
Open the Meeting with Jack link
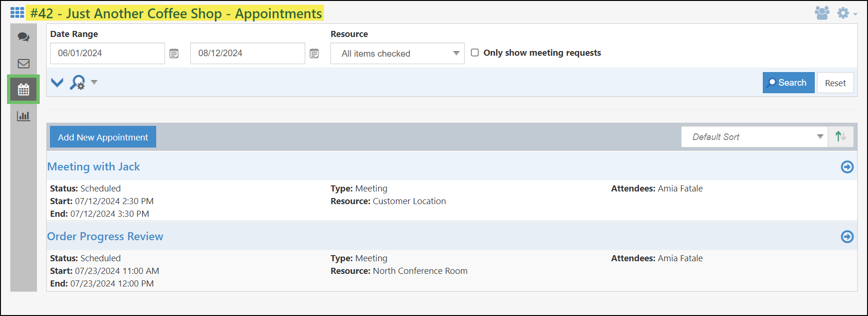coord(93,167)
